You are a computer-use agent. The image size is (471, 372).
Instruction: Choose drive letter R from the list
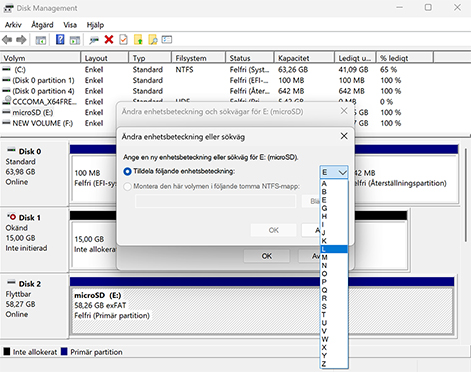[334, 298]
